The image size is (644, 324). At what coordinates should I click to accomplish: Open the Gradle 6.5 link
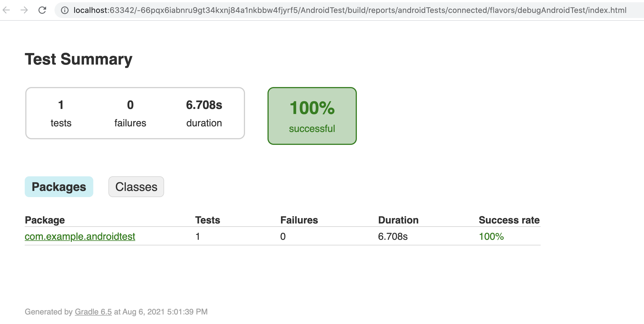click(x=93, y=312)
